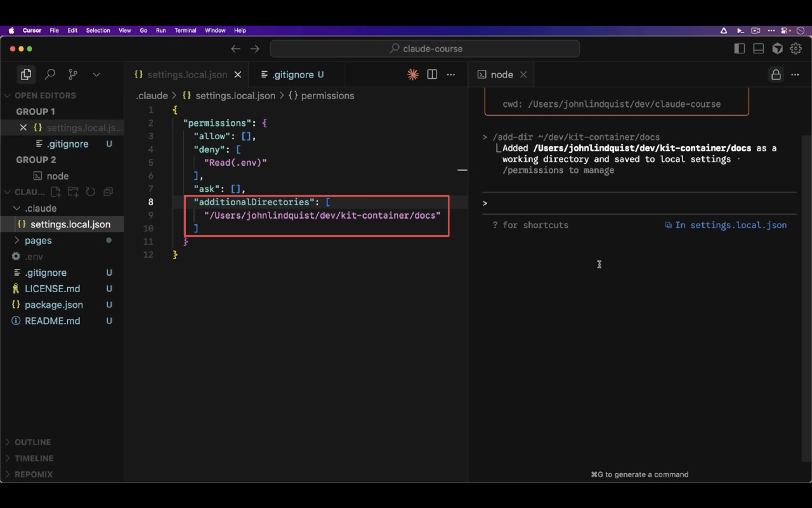The width and height of the screenshot is (812, 508).
Task: Toggle the bottom panel layout icon
Action: tap(758, 49)
